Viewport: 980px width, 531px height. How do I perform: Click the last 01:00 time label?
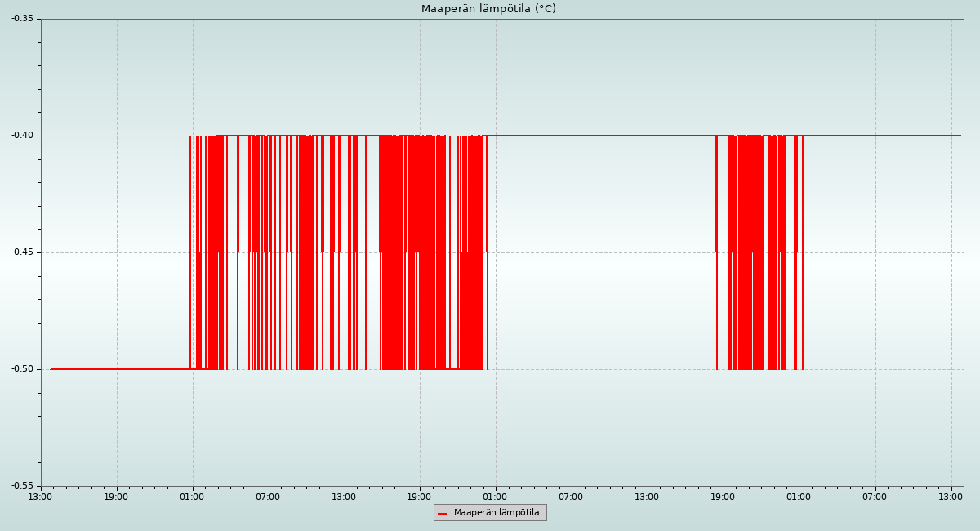coord(799,497)
